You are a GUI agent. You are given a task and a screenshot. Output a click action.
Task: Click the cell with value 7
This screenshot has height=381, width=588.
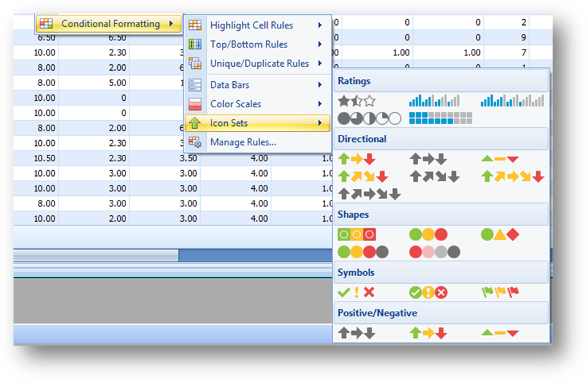coord(506,53)
